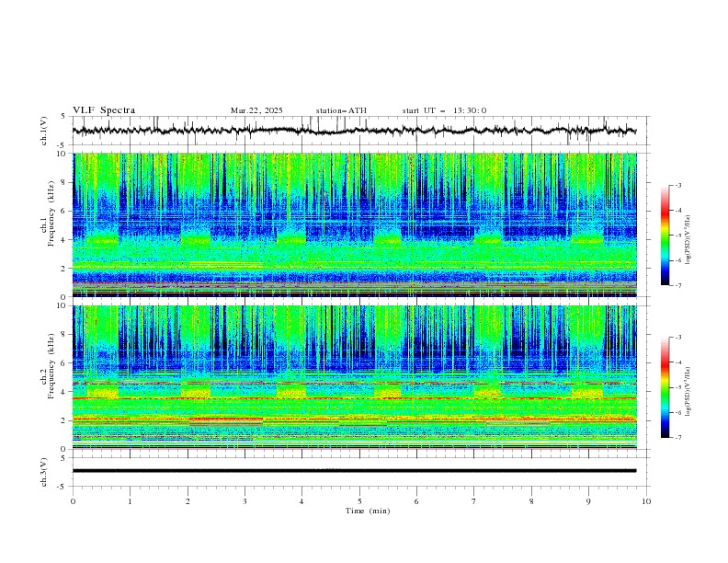Click the "-4" tick on the ch.2 colorbar
The height and width of the screenshot is (563, 728).
tap(677, 362)
